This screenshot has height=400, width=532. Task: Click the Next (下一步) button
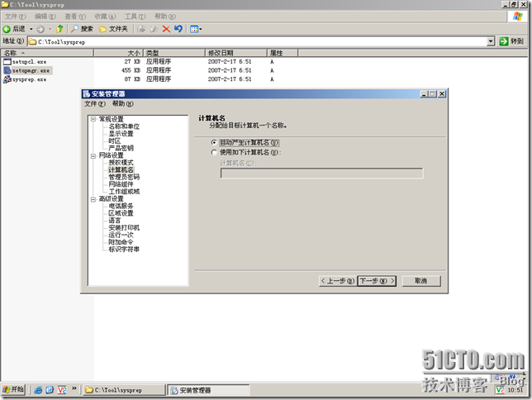377,281
